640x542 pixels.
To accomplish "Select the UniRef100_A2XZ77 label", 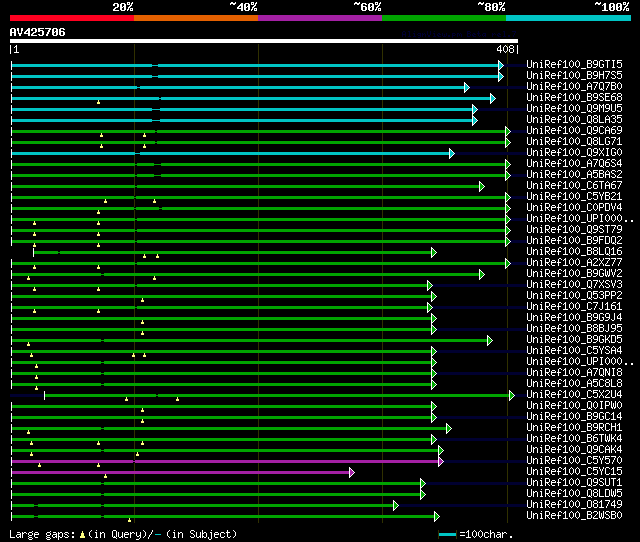I will point(574,262).
